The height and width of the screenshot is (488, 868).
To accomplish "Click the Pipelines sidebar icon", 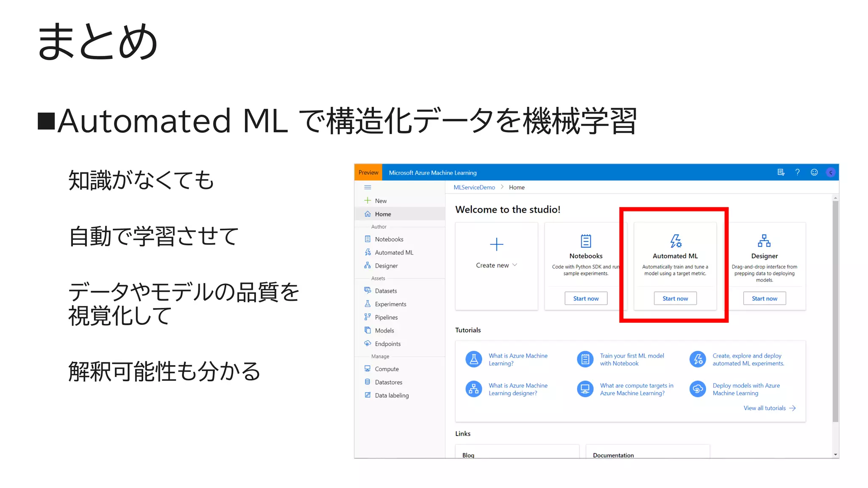I will [367, 317].
